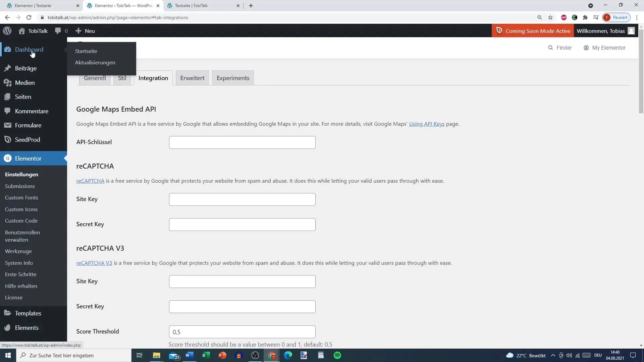
Task: Click the reCAPTCHA V3 Site Key field
Action: coord(242,282)
